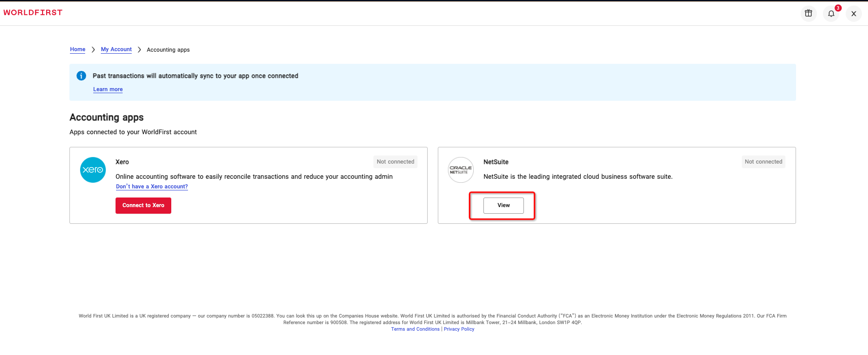Click the chevron after Home breadcrumb

coord(93,50)
